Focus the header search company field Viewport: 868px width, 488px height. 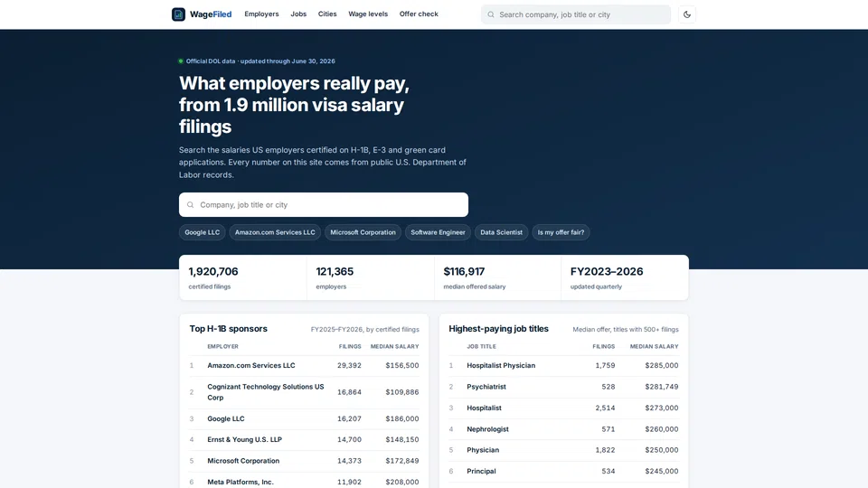pos(576,14)
